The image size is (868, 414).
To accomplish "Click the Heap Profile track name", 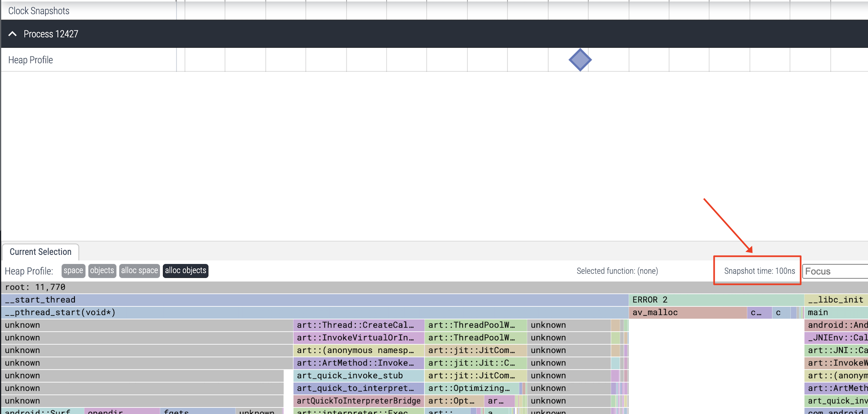I will click(x=30, y=59).
